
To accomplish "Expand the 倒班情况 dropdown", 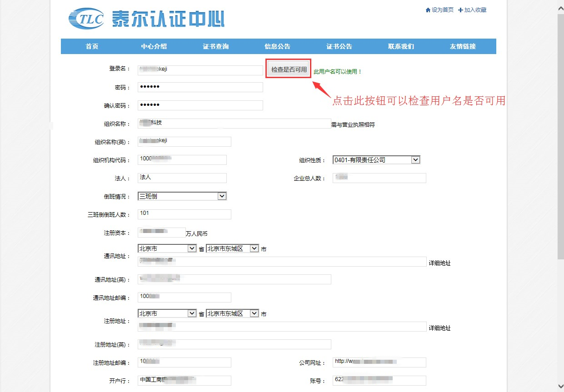I will [182, 196].
